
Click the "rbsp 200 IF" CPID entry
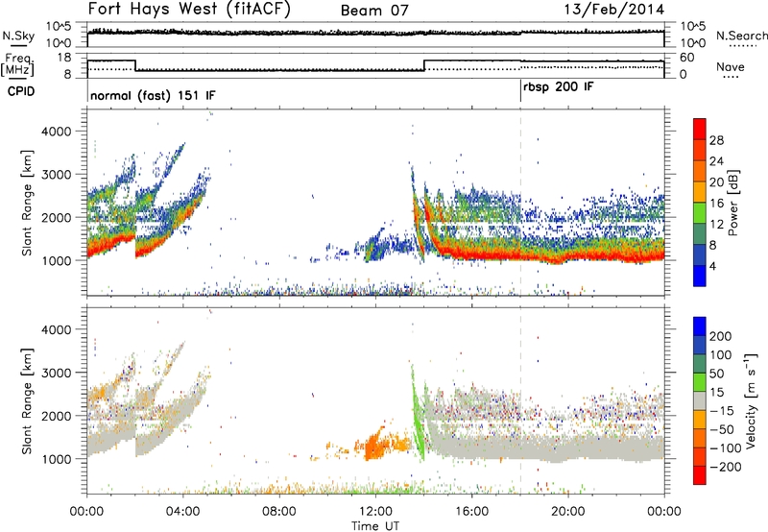559,87
